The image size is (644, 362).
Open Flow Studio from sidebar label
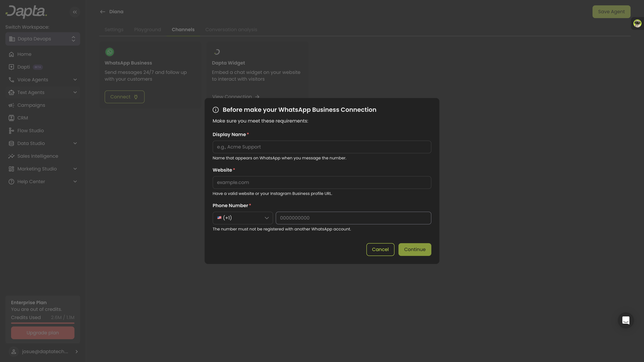point(31,131)
